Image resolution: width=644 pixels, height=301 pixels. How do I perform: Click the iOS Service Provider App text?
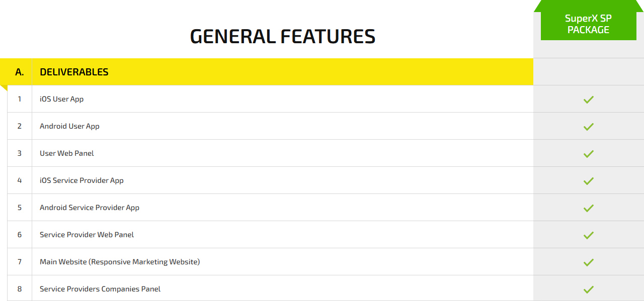(82, 180)
